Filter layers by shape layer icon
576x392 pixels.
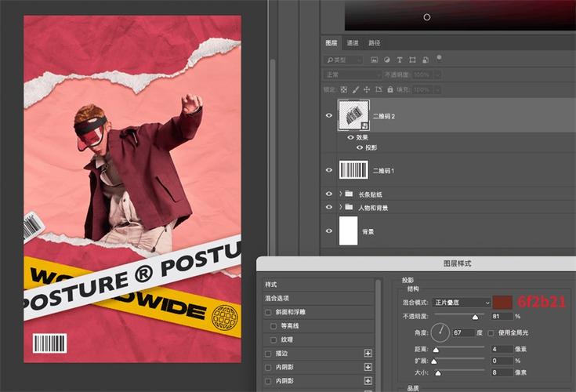click(412, 60)
